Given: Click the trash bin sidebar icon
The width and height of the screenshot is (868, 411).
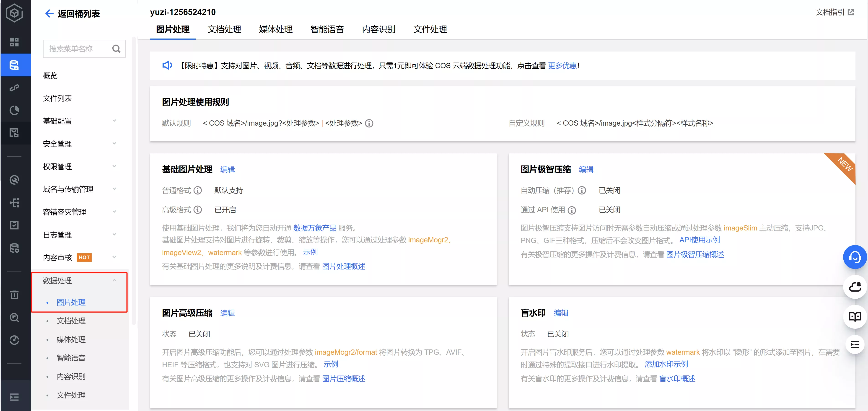Looking at the screenshot, I should tap(15, 295).
